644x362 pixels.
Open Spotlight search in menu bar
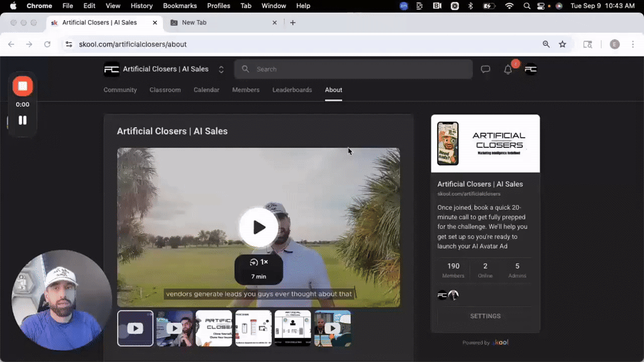(x=527, y=6)
